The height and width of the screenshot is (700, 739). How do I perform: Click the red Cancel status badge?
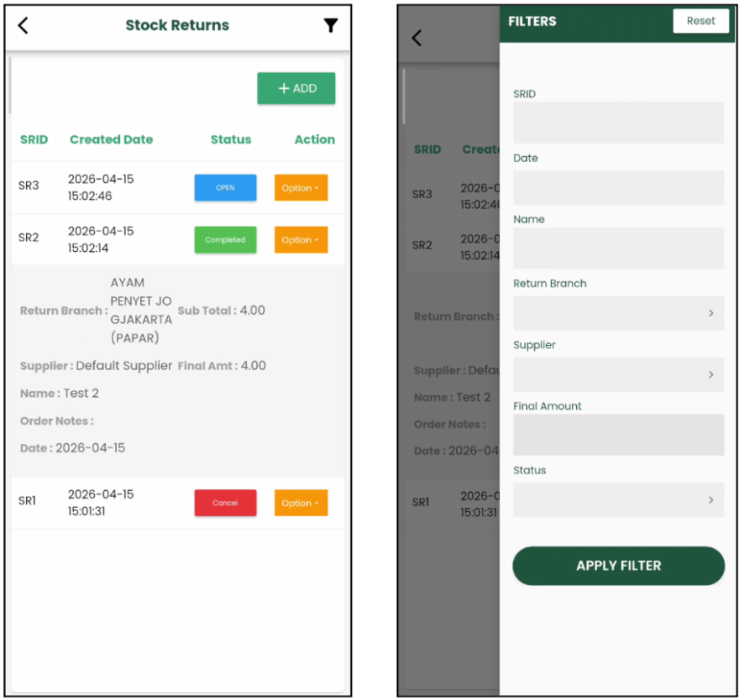225,503
